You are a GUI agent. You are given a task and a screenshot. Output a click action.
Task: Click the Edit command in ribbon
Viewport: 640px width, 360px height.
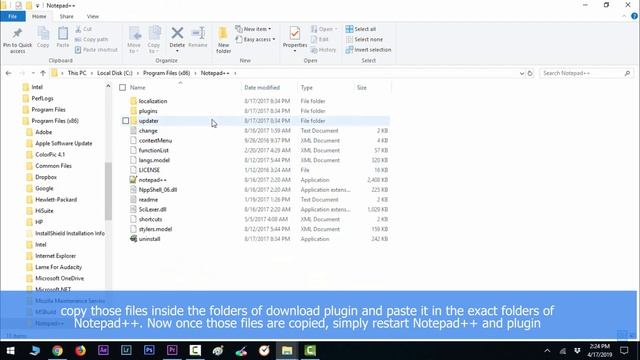320,39
